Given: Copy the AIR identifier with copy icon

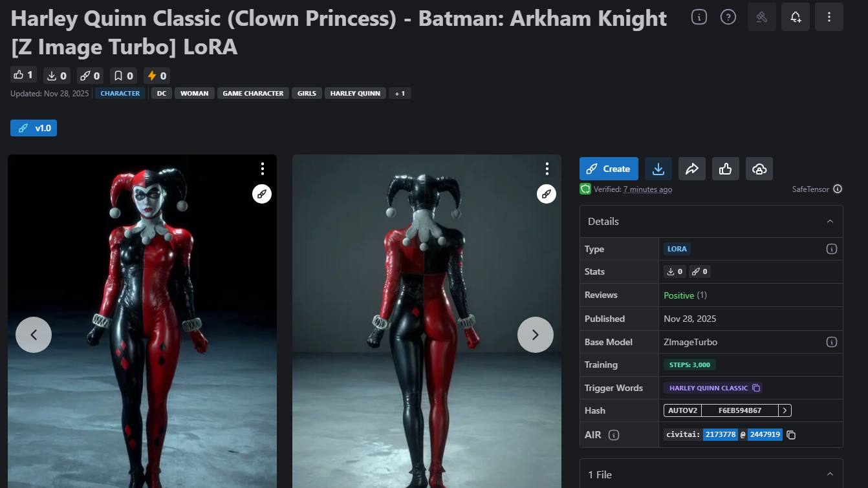Looking at the screenshot, I should click(x=791, y=435).
